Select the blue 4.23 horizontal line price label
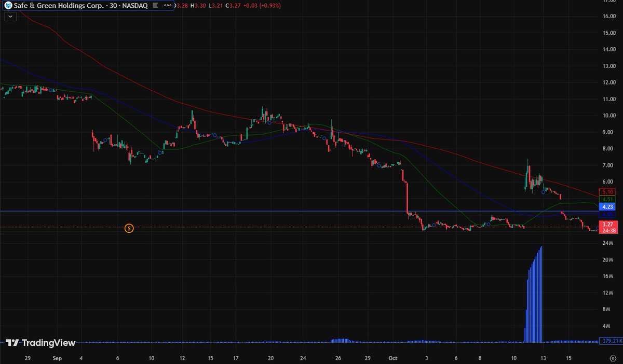Screen dimensions: 623x364 click(x=607, y=206)
